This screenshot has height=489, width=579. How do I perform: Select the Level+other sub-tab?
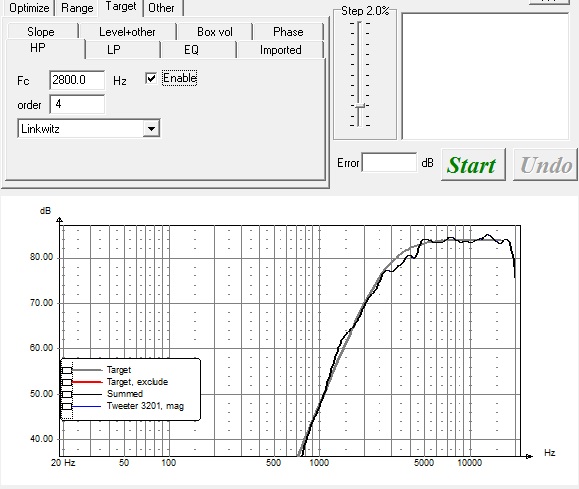[x=127, y=32]
